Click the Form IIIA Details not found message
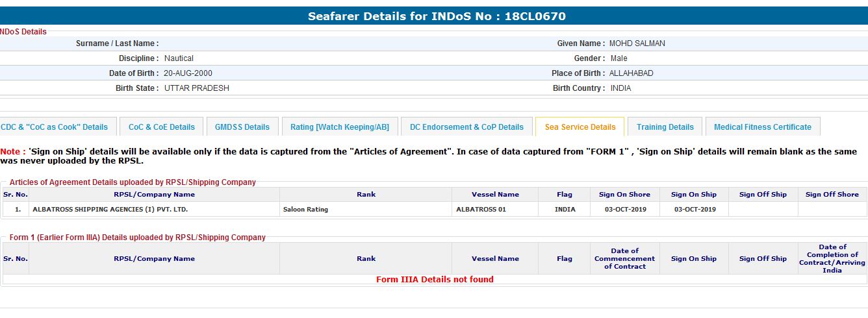868x318 pixels. click(435, 280)
